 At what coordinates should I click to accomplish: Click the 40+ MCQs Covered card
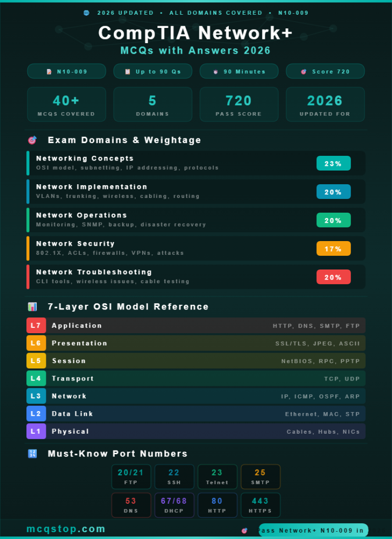pyautogui.click(x=67, y=105)
